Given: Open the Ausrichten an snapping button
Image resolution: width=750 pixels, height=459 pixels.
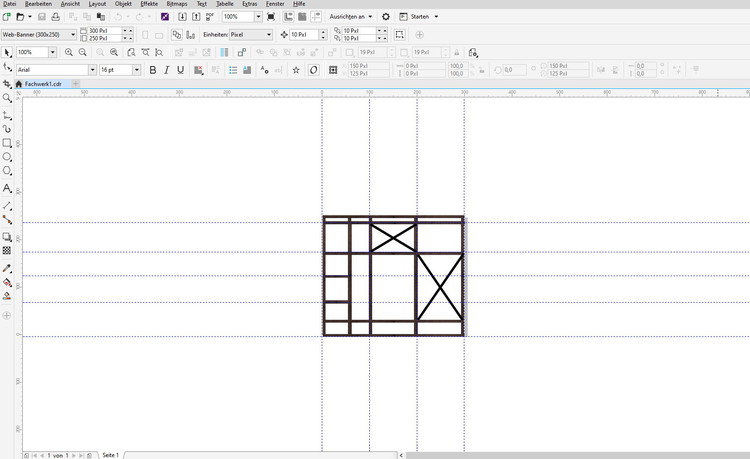Looking at the screenshot, I should [350, 17].
